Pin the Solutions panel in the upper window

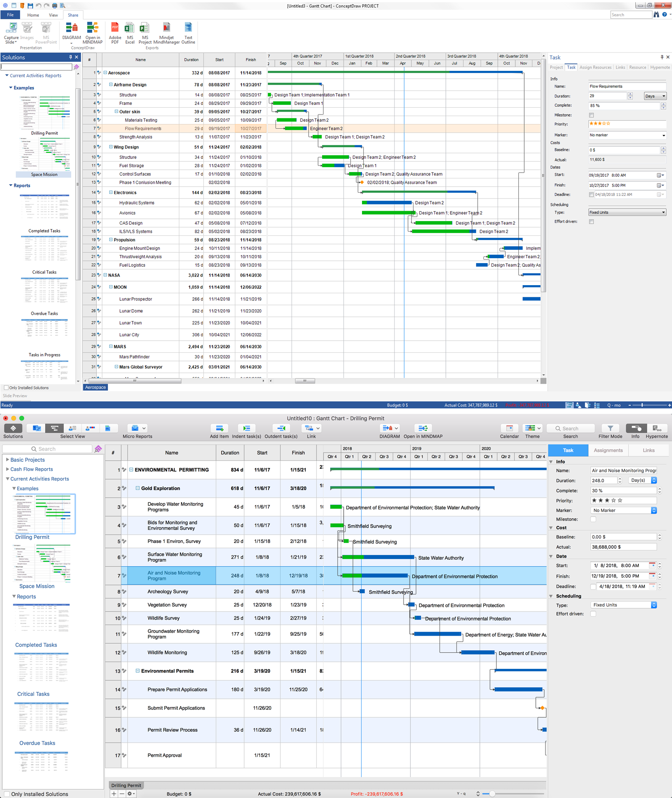(x=70, y=57)
